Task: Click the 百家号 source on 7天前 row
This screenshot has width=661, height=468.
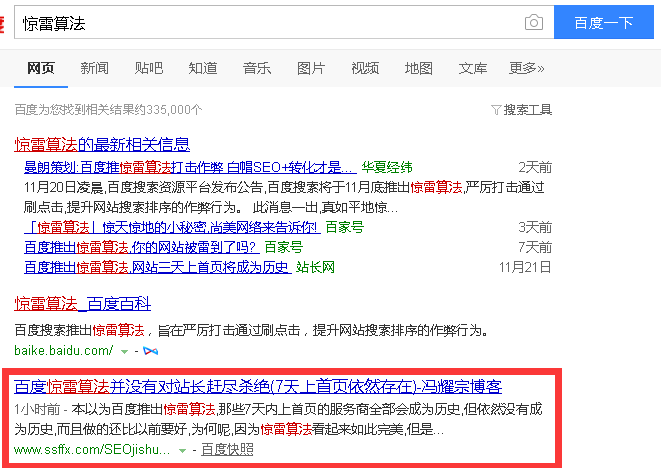Action: tap(284, 247)
